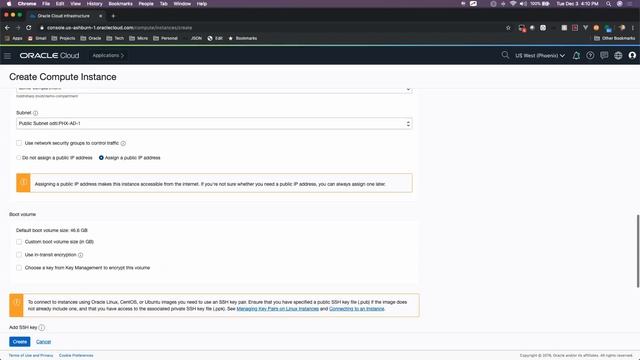
Task: Open the History menu
Action: click(x=94, y=4)
